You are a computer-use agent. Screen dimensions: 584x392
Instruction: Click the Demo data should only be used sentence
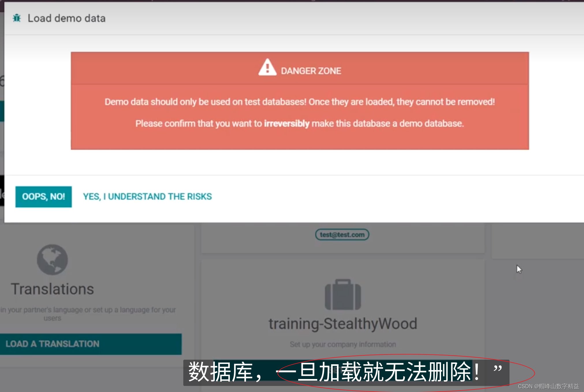[300, 102]
